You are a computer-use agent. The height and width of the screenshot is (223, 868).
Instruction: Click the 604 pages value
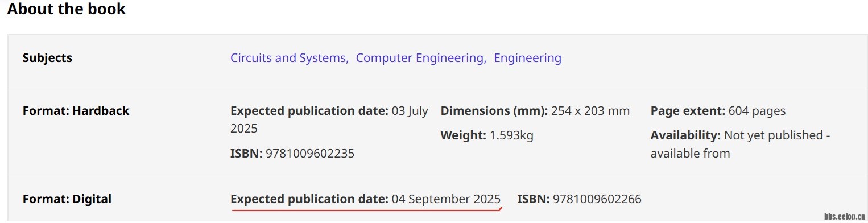pos(757,111)
